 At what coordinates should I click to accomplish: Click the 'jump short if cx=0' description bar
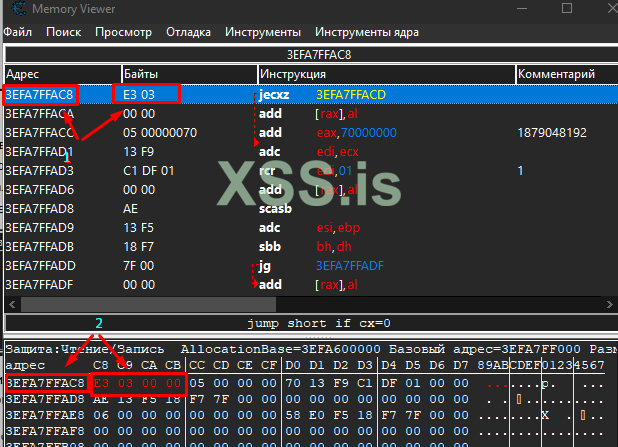point(311,323)
